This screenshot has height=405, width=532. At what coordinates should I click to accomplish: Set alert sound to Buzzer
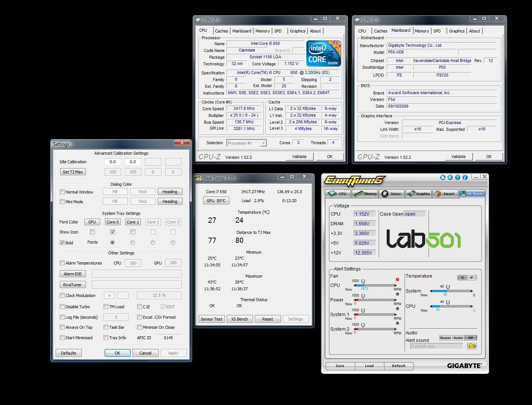(x=445, y=338)
